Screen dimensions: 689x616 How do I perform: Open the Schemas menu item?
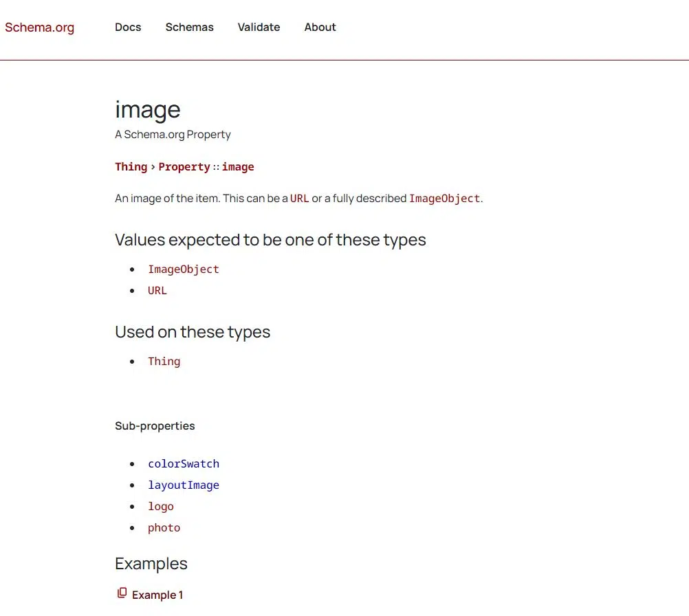[189, 27]
